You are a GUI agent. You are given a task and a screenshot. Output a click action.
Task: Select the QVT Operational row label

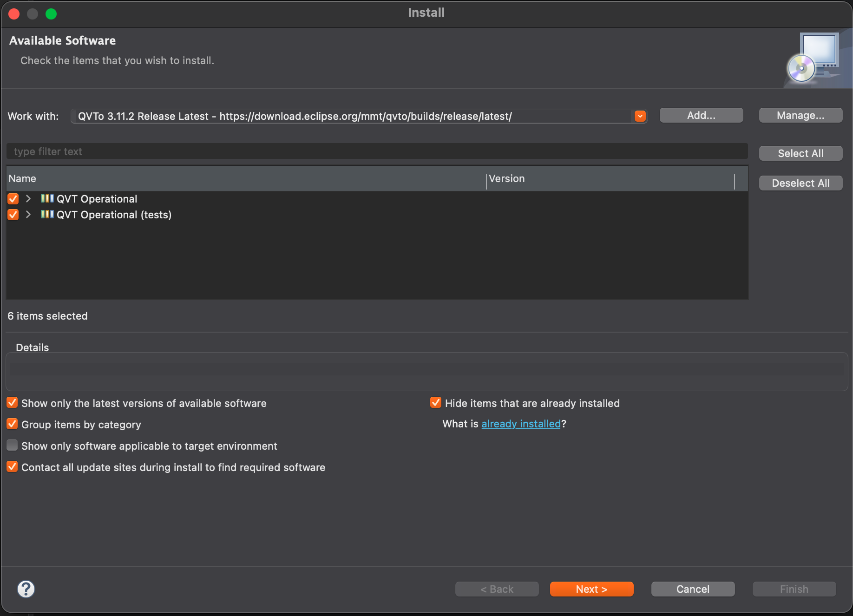click(97, 199)
